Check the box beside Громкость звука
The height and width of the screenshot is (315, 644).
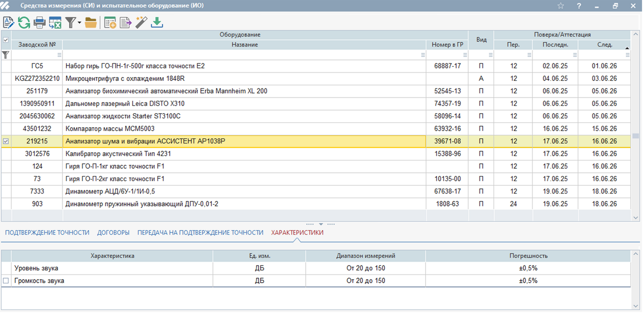pos(6,281)
